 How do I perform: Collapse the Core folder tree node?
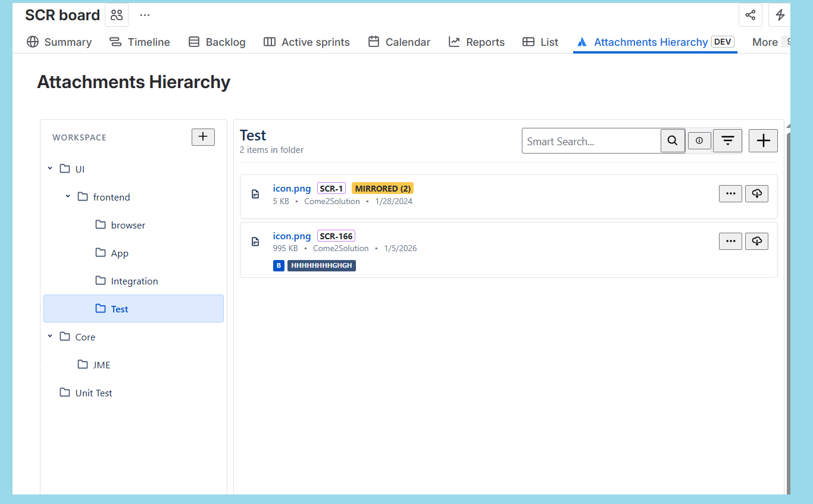[x=50, y=337]
